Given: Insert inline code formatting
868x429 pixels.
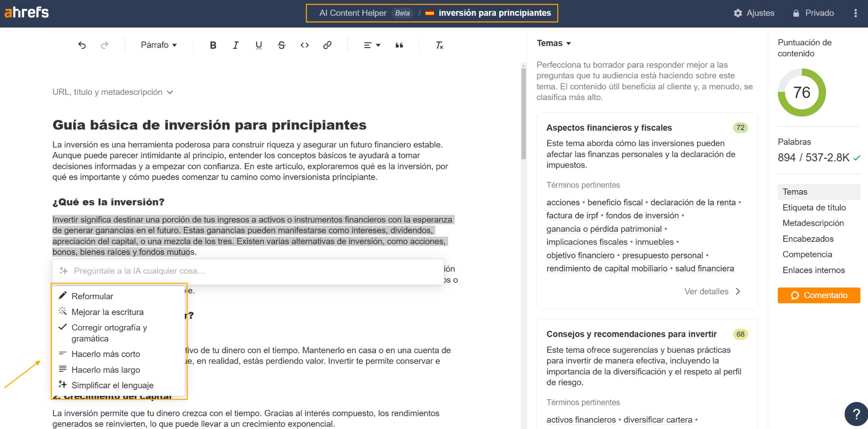Looking at the screenshot, I should [304, 45].
